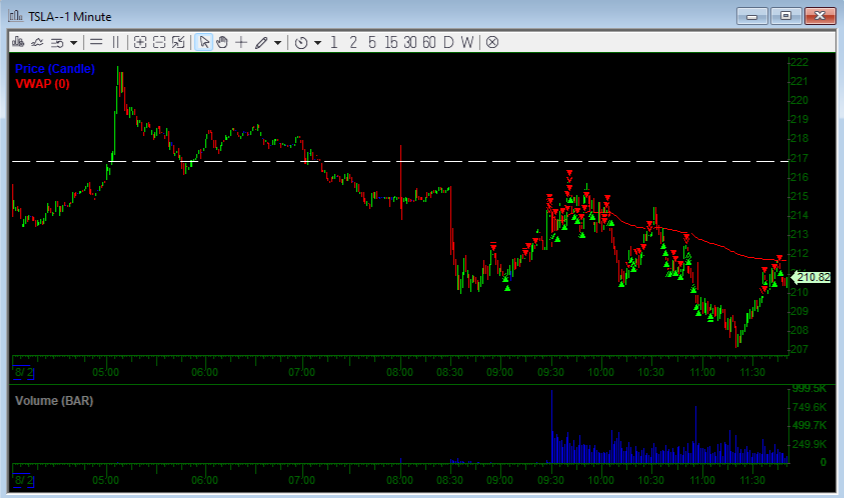Click the Volume (BAR) panel label
844x498 pixels.
54,401
